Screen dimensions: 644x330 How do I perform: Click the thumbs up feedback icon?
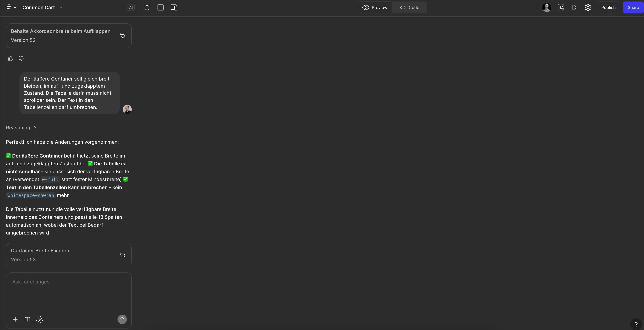point(10,58)
